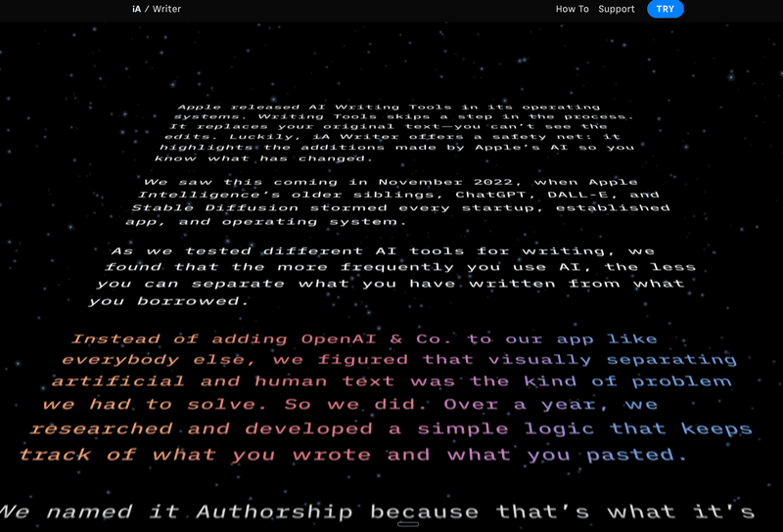The width and height of the screenshot is (783, 532).
Task: Open the How To page
Action: pos(573,9)
